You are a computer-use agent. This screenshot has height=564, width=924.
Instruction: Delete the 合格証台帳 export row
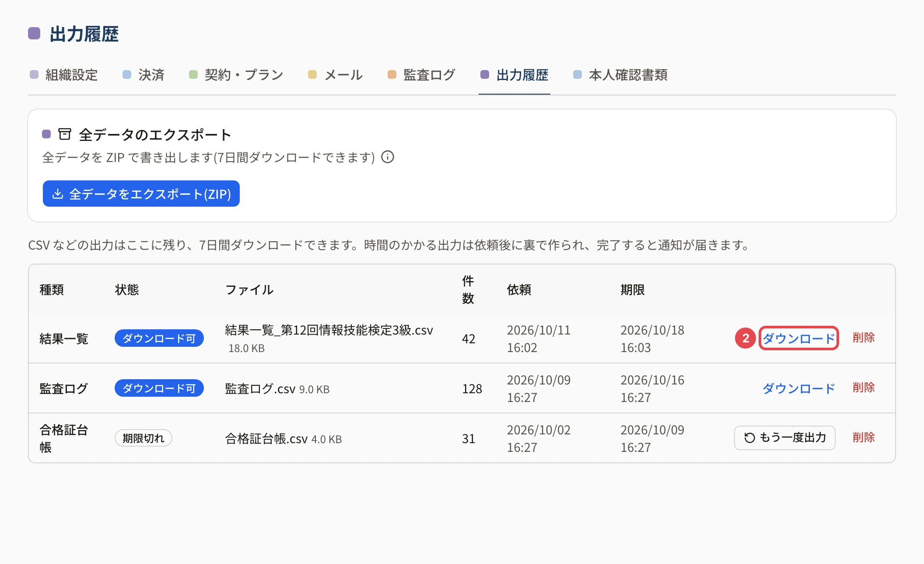click(x=864, y=437)
